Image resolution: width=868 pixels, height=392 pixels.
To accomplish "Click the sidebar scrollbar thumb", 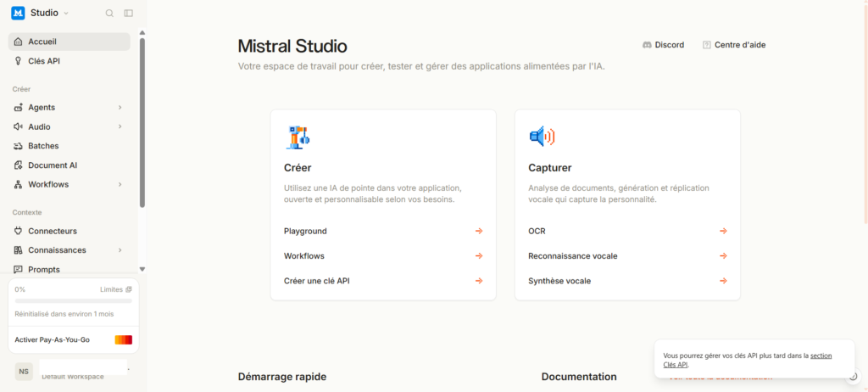I will pos(142,122).
